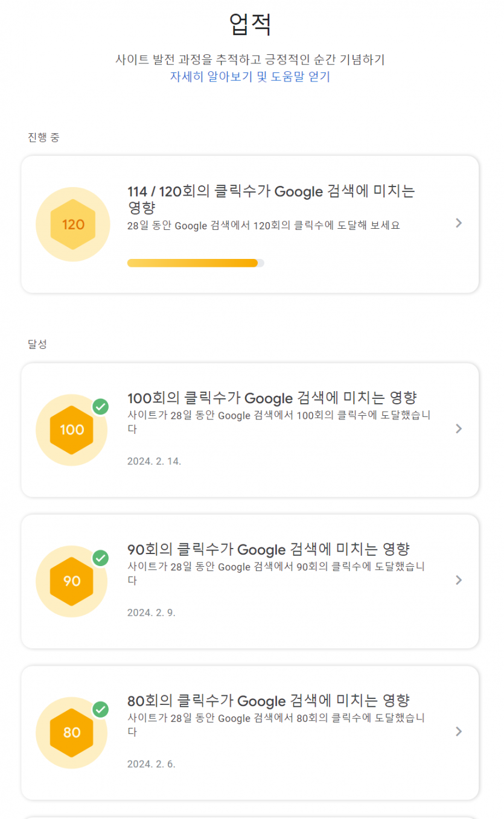Click the 100 clicks hexagon badge

72,430
